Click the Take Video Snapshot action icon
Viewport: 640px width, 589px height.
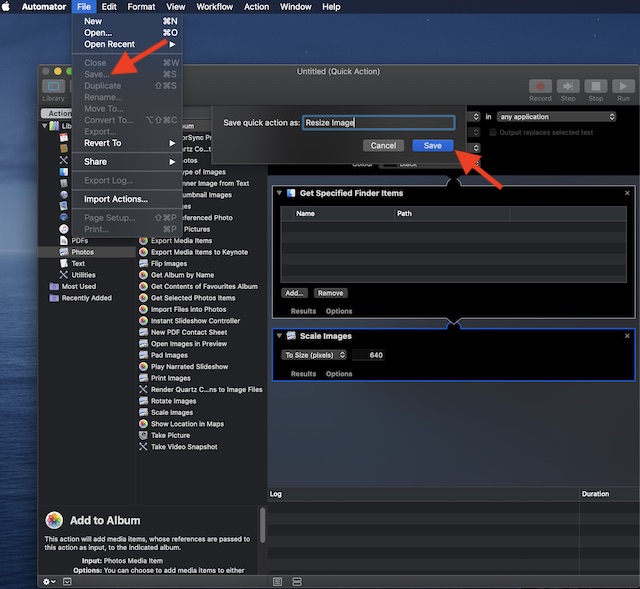coord(143,447)
